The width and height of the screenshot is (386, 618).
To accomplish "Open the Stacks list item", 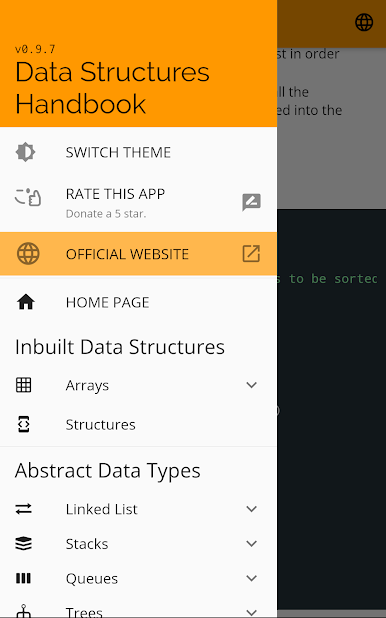I will (x=138, y=544).
